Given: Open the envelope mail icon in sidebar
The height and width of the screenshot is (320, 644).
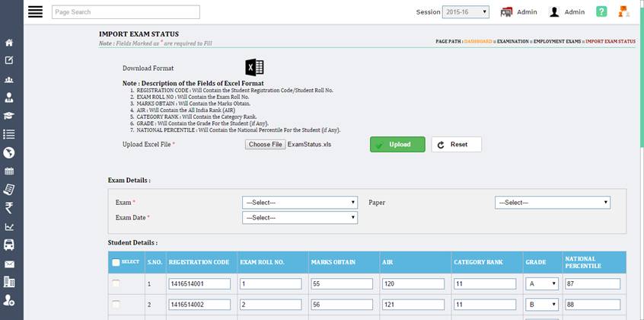Looking at the screenshot, I should [9, 264].
